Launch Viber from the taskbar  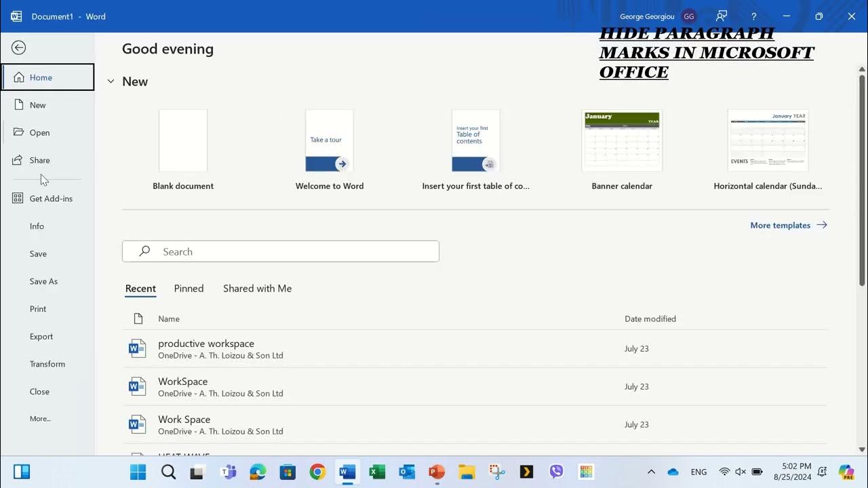[x=557, y=472]
